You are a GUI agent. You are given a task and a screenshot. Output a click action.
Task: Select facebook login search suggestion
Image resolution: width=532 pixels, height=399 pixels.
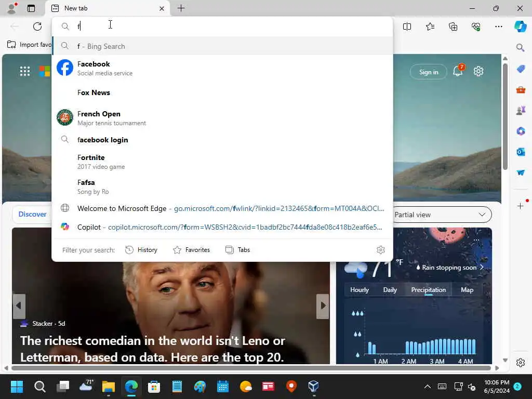click(x=222, y=140)
